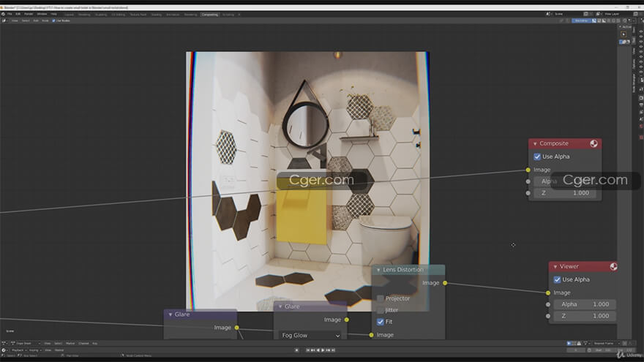Adjust the Viewer node Alpha value
Image resolution: width=644 pixels, height=362 pixels.
(585, 304)
